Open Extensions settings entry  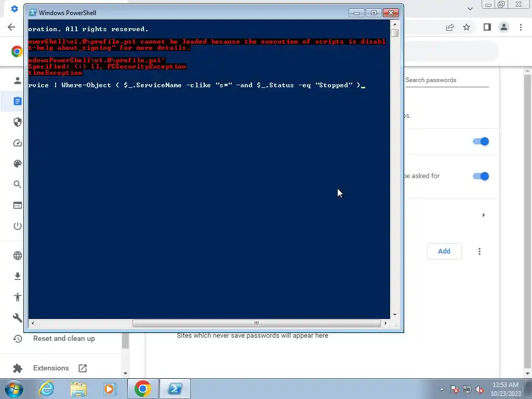tap(51, 368)
